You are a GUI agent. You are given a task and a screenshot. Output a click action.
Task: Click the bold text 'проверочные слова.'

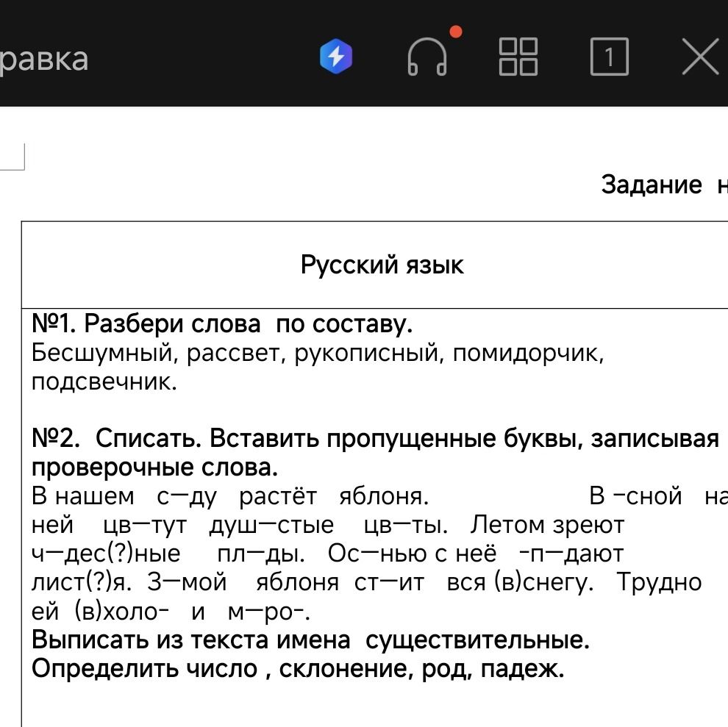154,468
